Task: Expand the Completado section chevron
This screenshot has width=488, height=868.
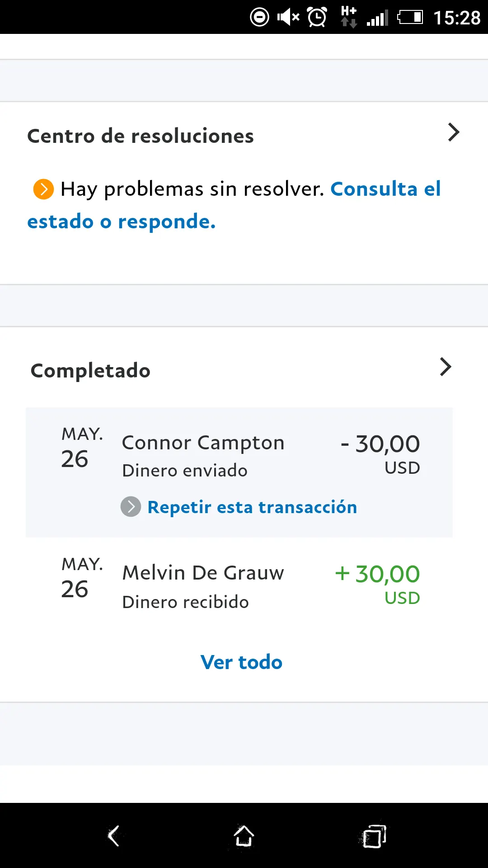Action: point(446,367)
